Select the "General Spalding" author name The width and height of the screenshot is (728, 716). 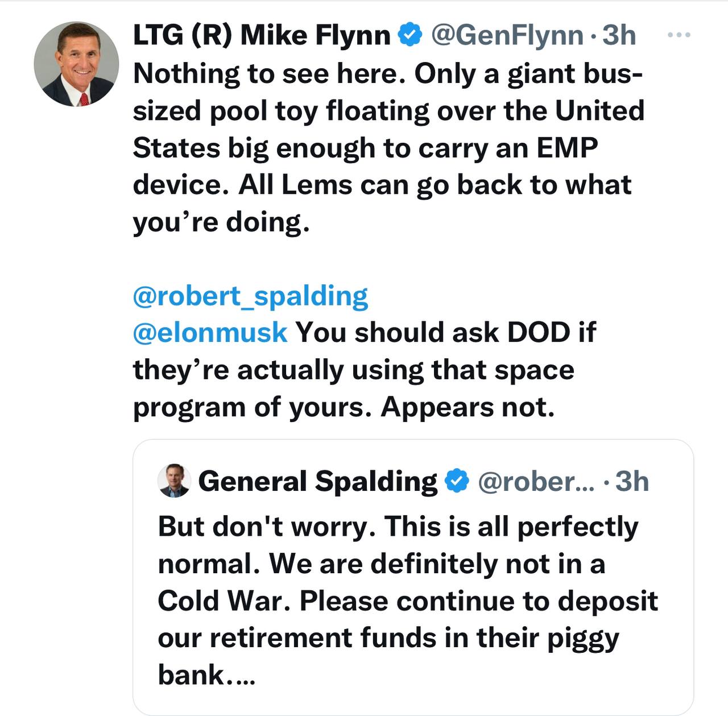pyautogui.click(x=317, y=481)
